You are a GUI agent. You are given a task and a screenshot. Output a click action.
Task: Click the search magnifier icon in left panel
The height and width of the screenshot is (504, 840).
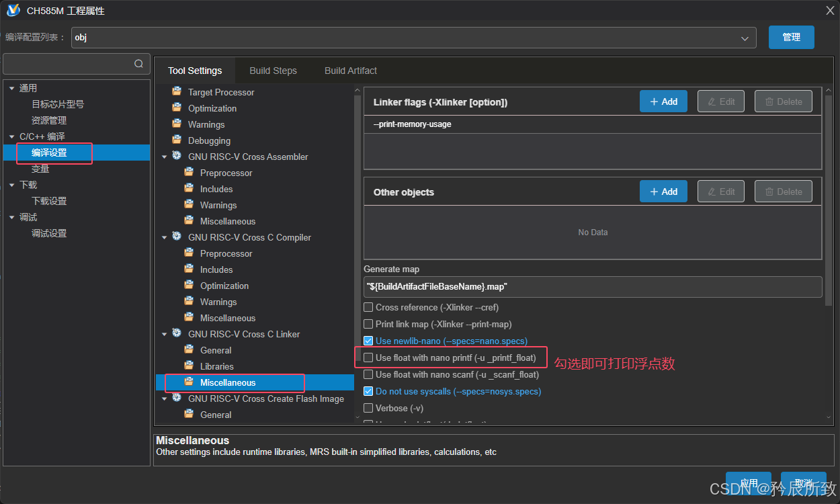(x=138, y=64)
